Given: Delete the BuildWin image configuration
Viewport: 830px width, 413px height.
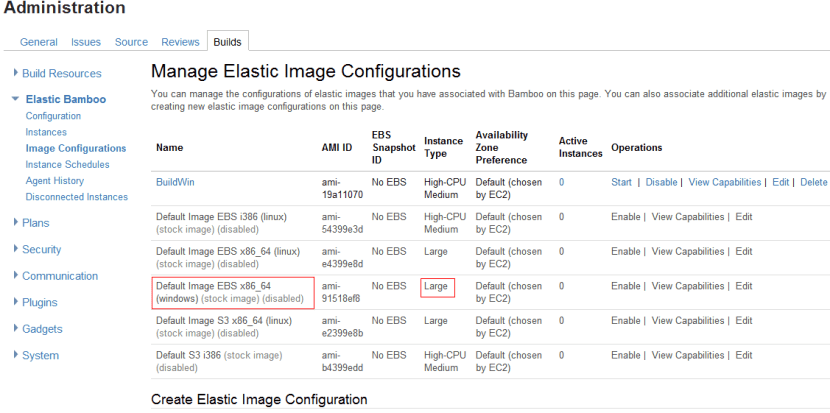Looking at the screenshot, I should click(x=813, y=182).
